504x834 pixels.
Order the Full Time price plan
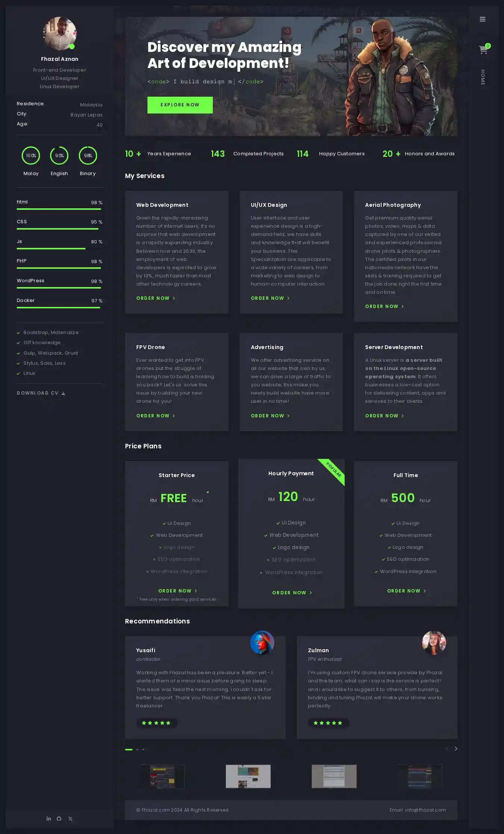(406, 591)
